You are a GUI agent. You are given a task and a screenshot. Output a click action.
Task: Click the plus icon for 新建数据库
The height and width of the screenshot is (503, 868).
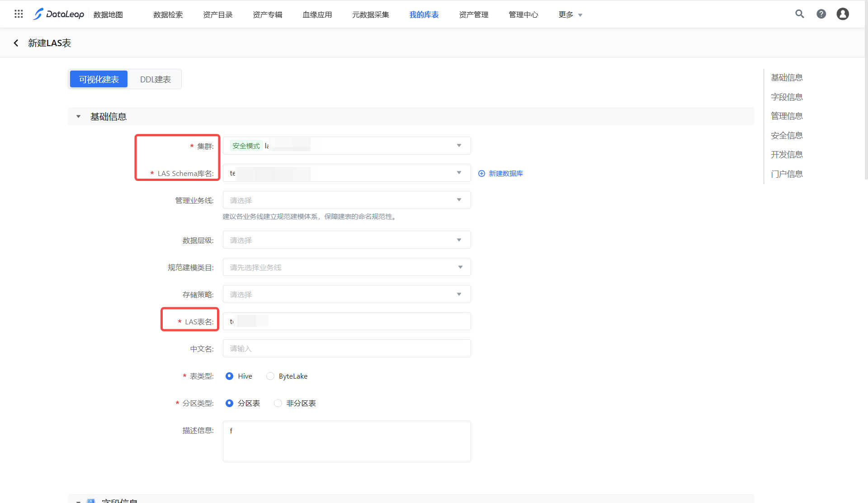click(x=481, y=174)
